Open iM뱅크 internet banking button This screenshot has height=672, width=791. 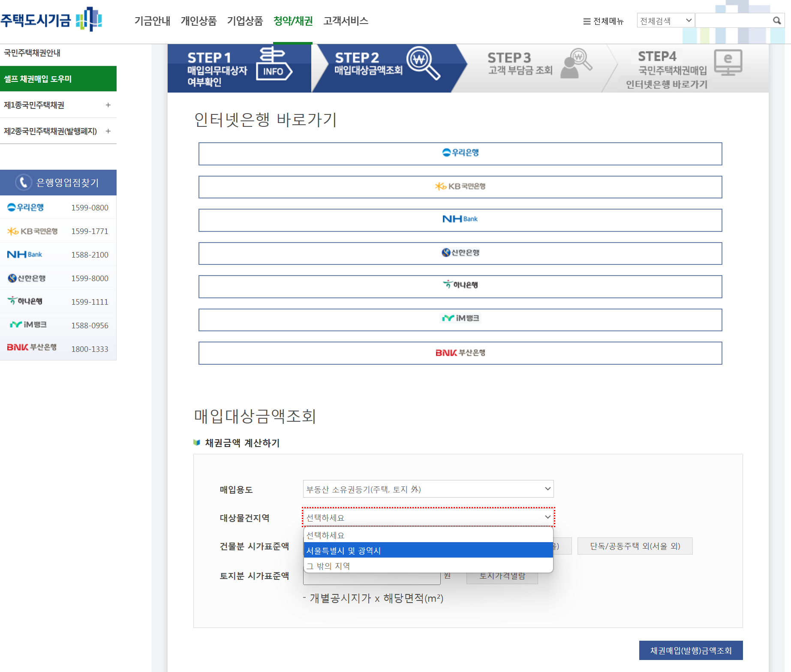[460, 320]
